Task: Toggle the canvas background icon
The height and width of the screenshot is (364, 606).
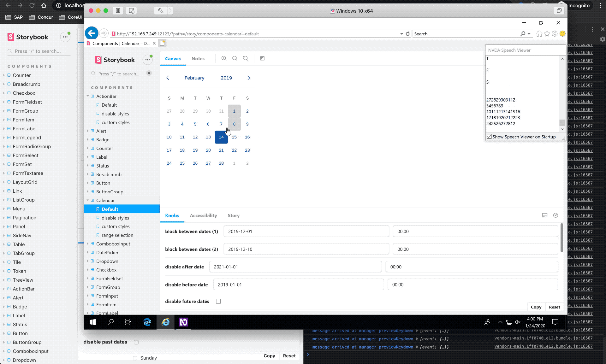Action: [262, 58]
